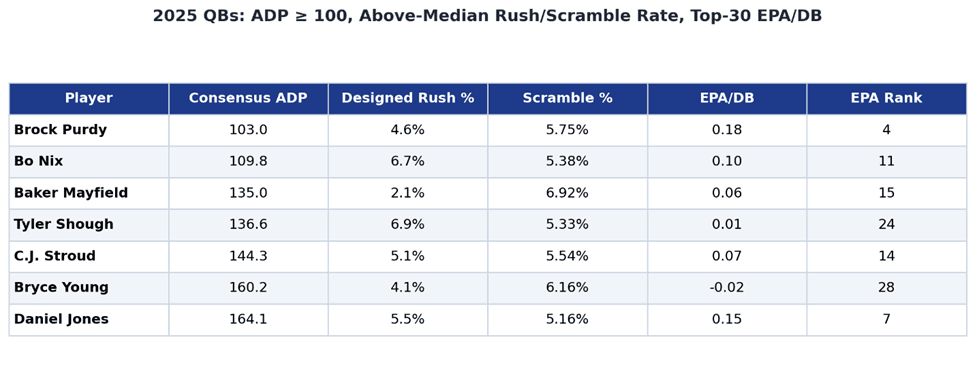The height and width of the screenshot is (389, 975).
Task: Select the C.J. Stroud player cell
Action: click(89, 256)
